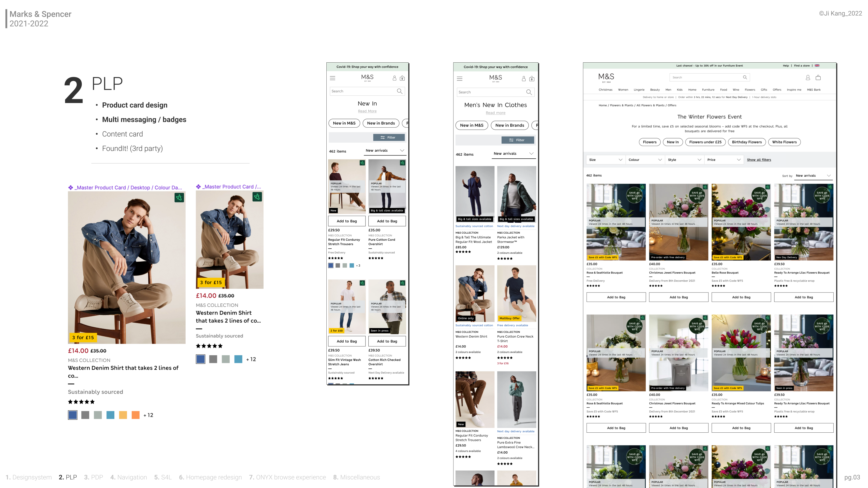Image resolution: width=868 pixels, height=488 pixels.
Task: Click UK flag icon in desktop top bar
Action: click(817, 66)
